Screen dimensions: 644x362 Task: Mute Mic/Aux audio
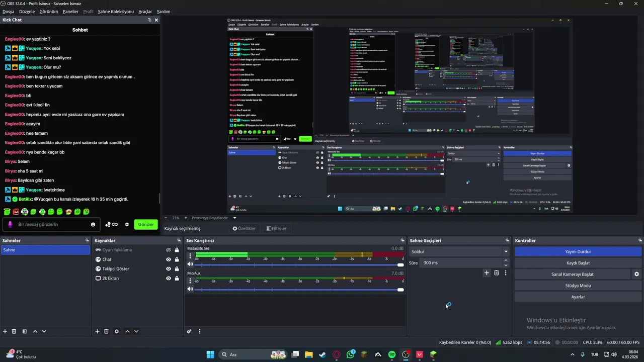click(x=190, y=289)
